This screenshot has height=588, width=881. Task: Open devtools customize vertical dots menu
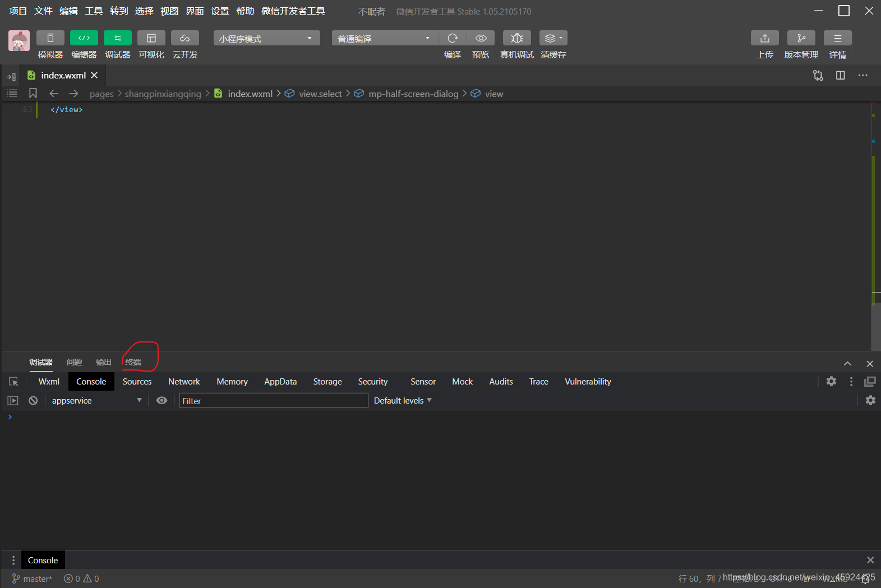851,381
